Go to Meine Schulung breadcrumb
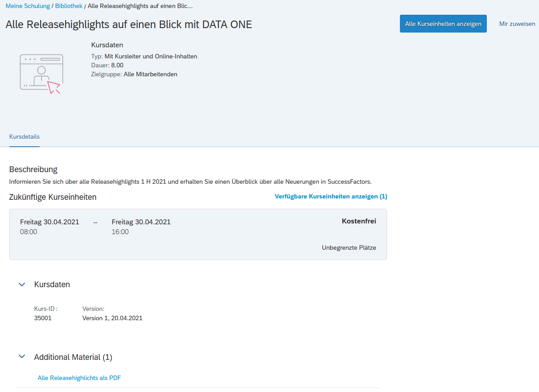Screen dimensions: 539x392 28,6
